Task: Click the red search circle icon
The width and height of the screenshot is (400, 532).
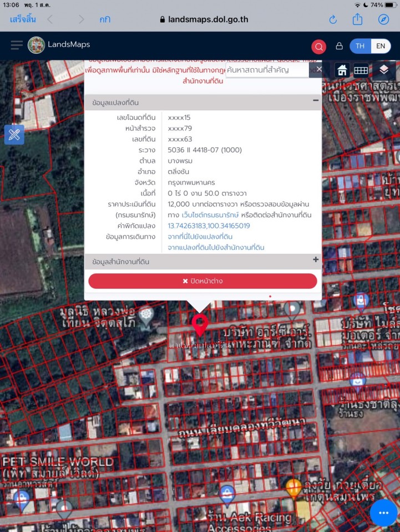Action: (318, 47)
